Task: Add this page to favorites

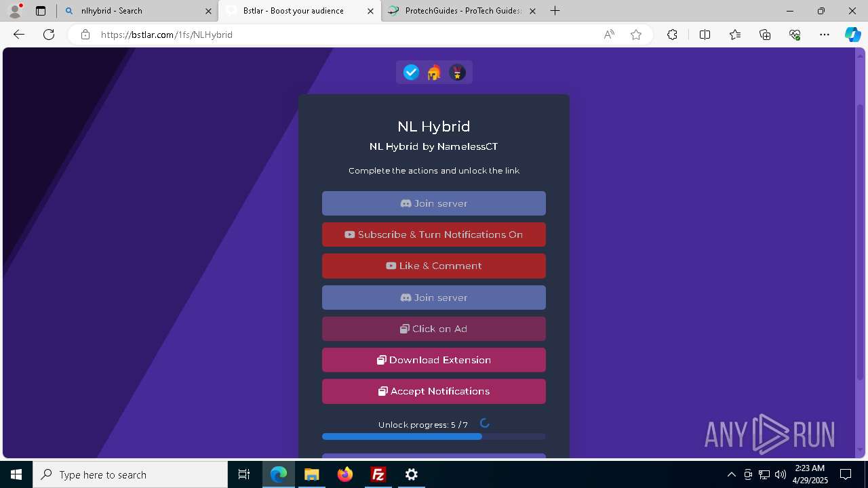Action: [x=636, y=35]
